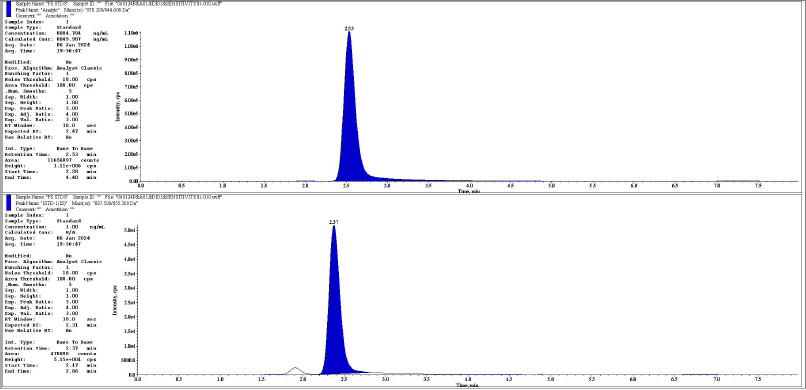This screenshot has width=806, height=390.
Task: Click the Retention Time 2.53 min entry
Action: [x=51, y=154]
